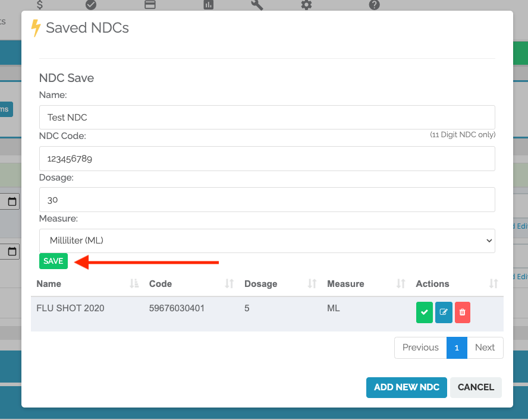
Task: Focus the Dosage field containing 30
Action: (x=267, y=200)
